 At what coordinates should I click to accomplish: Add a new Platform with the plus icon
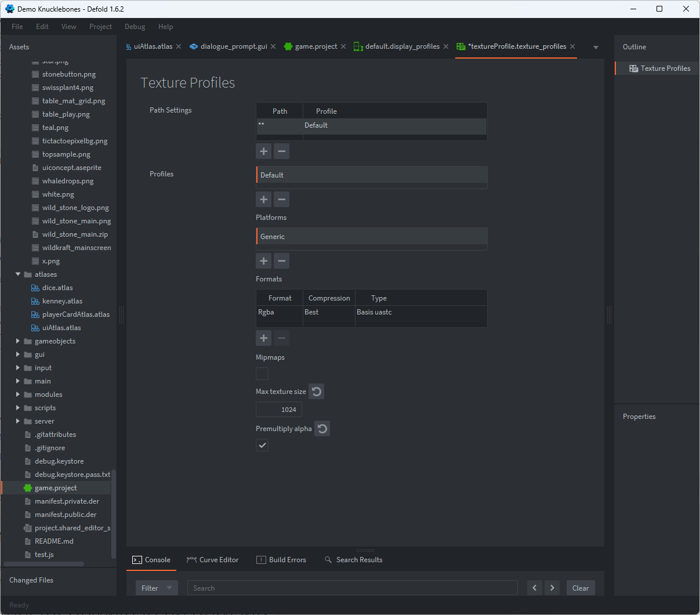(263, 261)
